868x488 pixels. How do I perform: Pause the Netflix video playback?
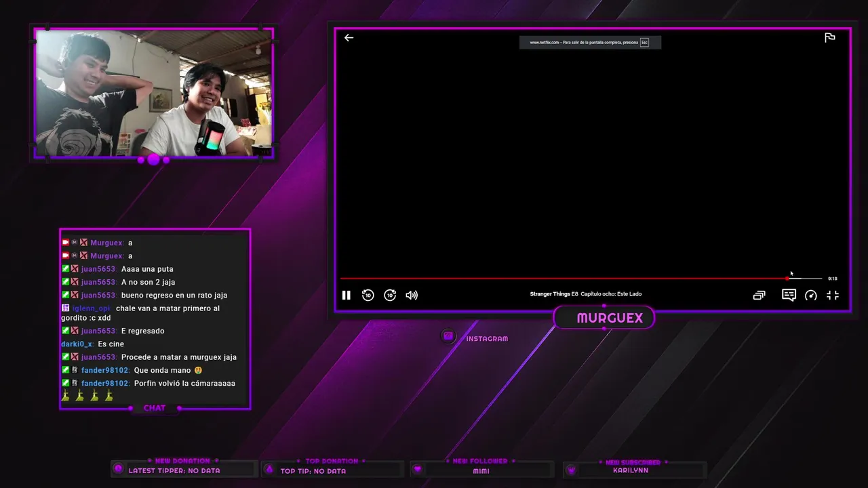click(x=346, y=295)
